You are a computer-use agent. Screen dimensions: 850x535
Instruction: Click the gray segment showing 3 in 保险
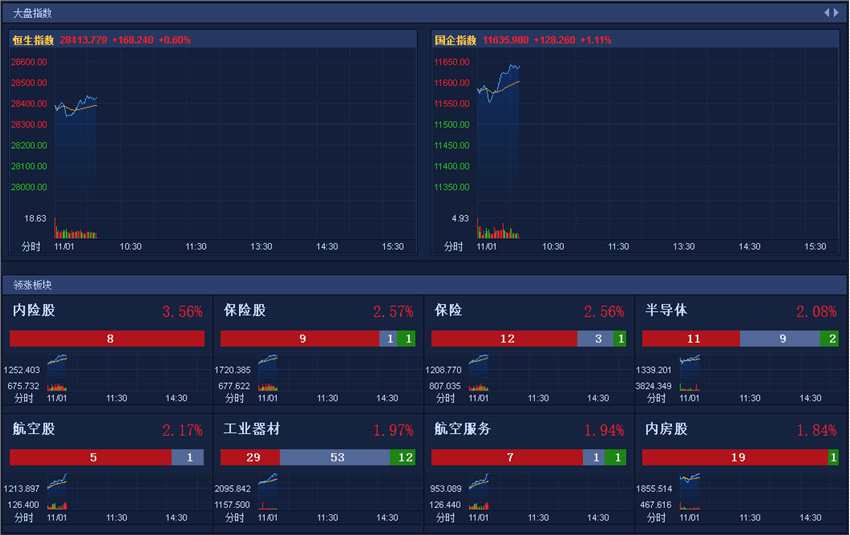(x=596, y=339)
